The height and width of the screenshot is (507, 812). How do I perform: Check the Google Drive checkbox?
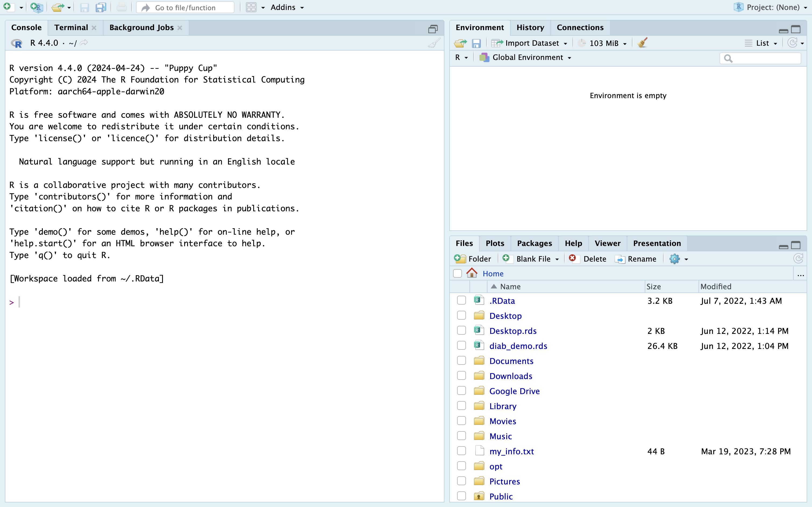pyautogui.click(x=461, y=391)
